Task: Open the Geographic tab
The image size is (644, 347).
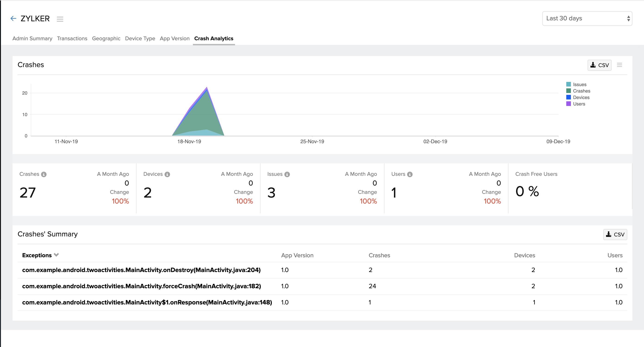Action: tap(106, 38)
